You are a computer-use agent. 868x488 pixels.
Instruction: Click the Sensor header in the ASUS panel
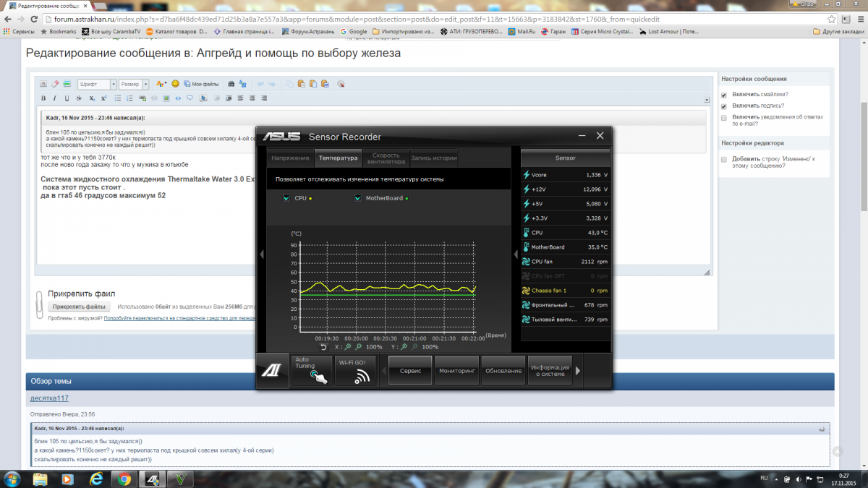[x=565, y=158]
